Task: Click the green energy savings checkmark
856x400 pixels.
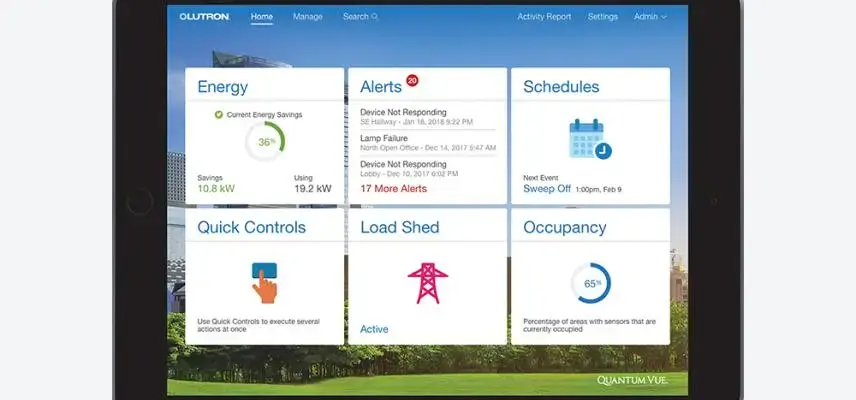Action: tap(219, 115)
